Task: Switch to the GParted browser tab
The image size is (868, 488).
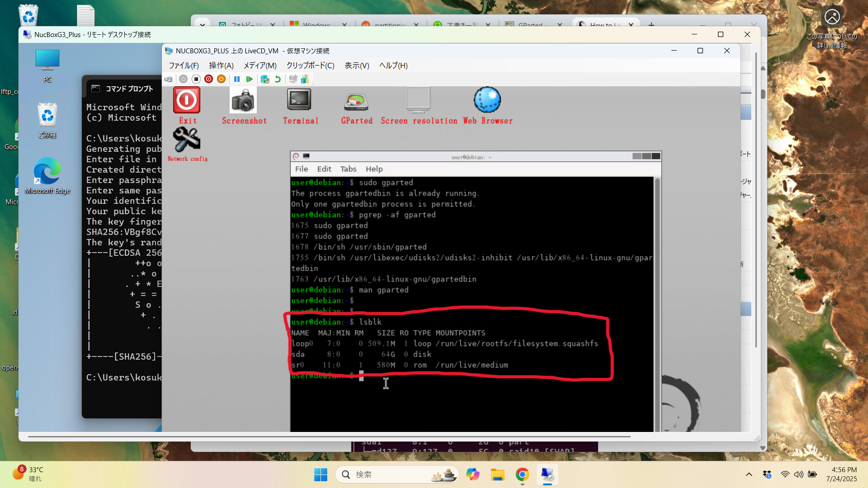Action: [x=533, y=25]
